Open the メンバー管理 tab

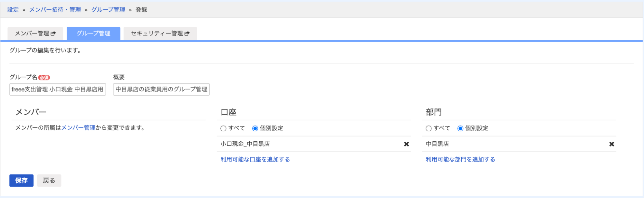tap(35, 33)
